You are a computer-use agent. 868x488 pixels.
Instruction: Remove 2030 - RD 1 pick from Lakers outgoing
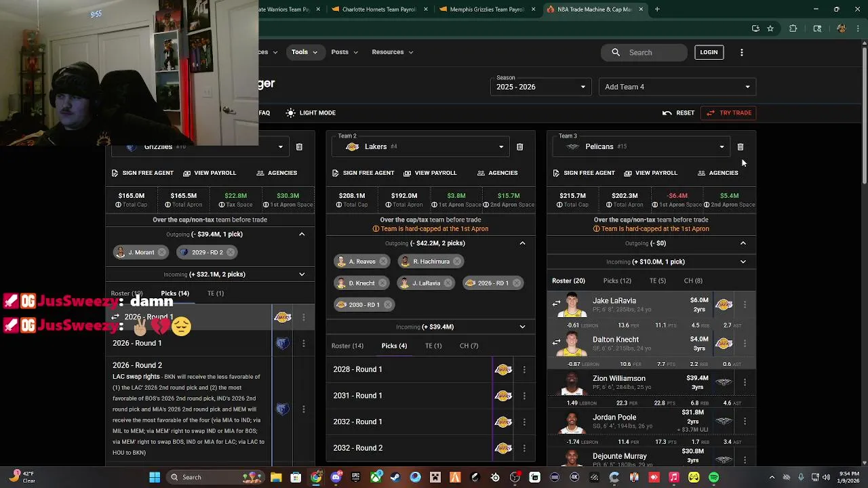[388, 305]
